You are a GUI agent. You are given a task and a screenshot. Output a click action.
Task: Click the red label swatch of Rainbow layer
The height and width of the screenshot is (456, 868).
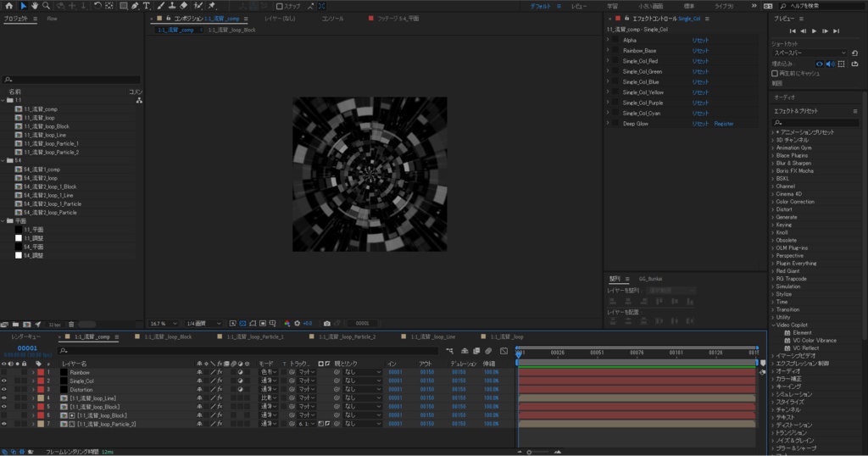coord(41,372)
